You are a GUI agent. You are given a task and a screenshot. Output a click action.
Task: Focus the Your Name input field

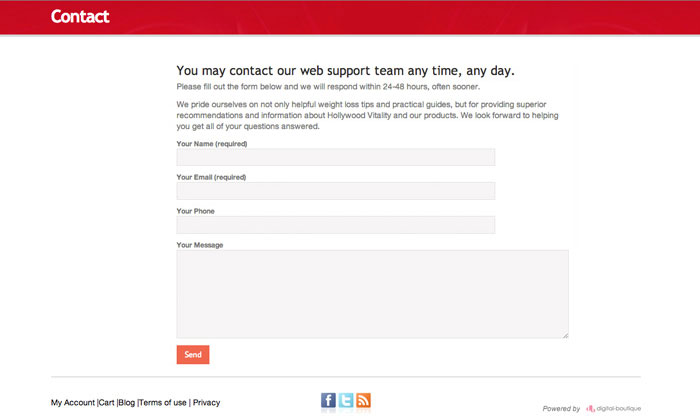pyautogui.click(x=335, y=157)
